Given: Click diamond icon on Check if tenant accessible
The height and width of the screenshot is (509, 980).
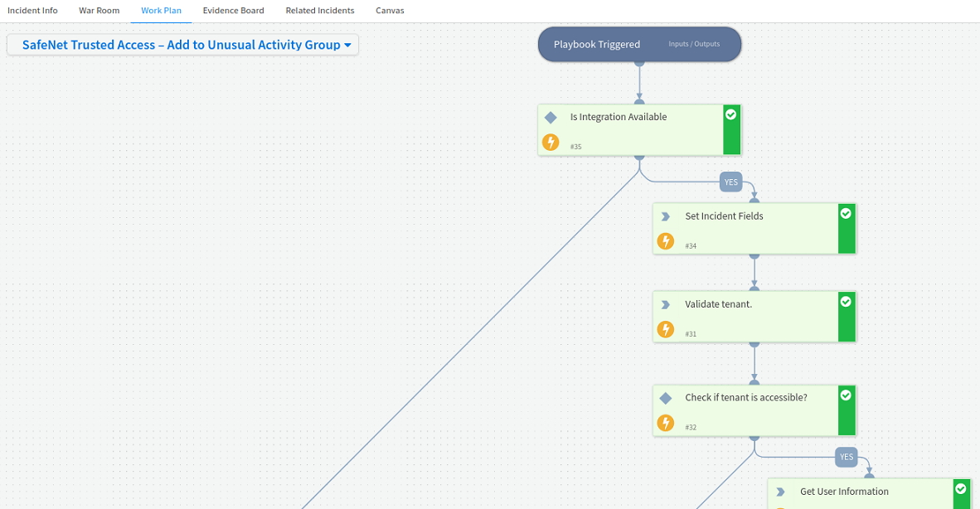Looking at the screenshot, I should pyautogui.click(x=665, y=399).
